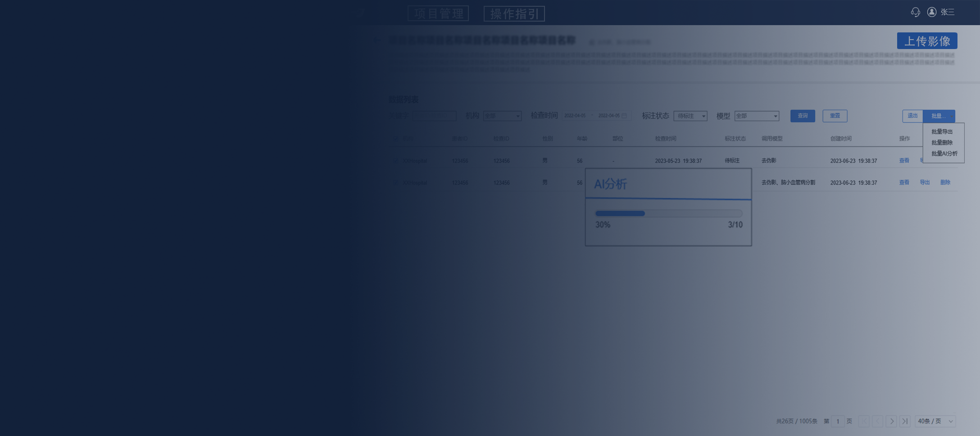980x436 pixels.
Task: Click the 30% progress label
Action: [603, 225]
